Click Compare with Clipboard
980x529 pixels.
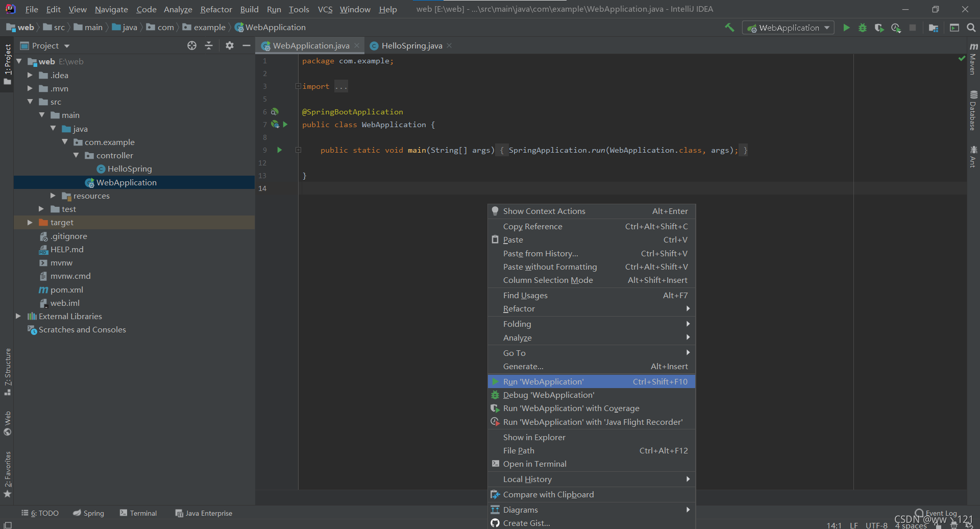tap(592, 494)
